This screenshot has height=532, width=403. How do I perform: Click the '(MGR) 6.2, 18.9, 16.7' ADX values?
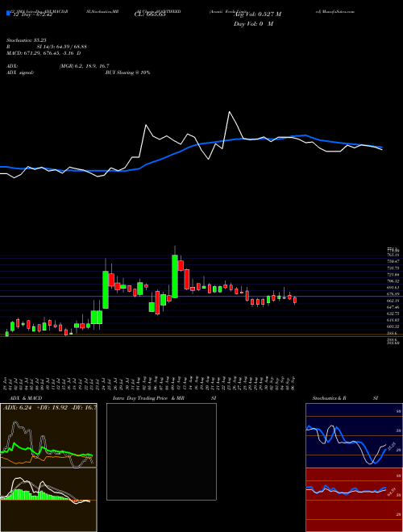(84, 66)
